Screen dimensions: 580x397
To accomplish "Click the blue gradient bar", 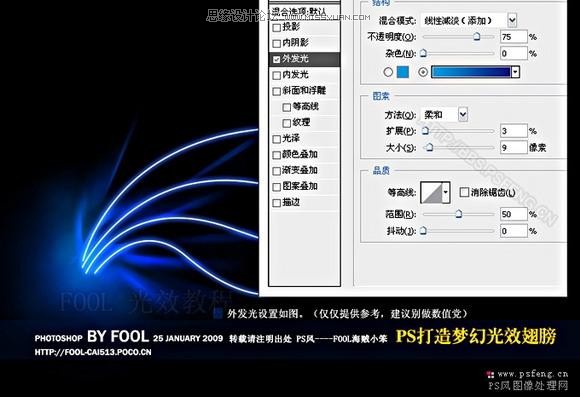I will pos(471,72).
